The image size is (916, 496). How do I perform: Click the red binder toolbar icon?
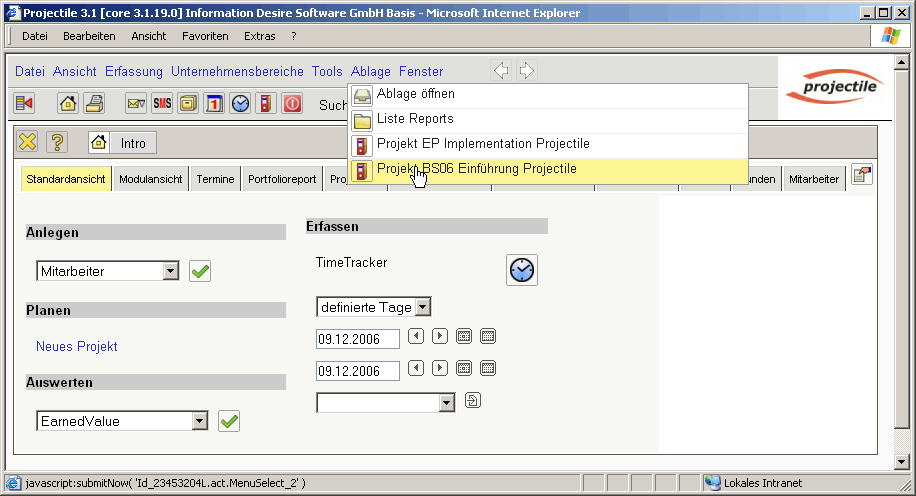click(x=266, y=103)
